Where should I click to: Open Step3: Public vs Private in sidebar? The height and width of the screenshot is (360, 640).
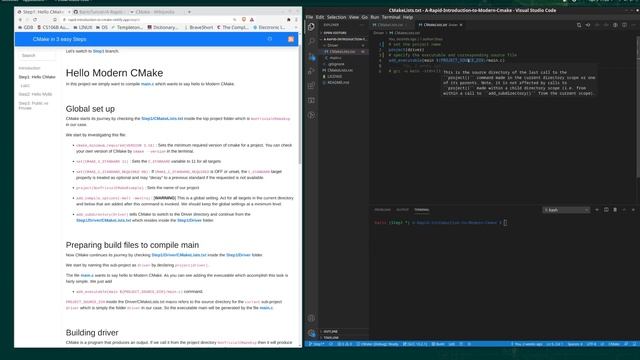click(33, 105)
